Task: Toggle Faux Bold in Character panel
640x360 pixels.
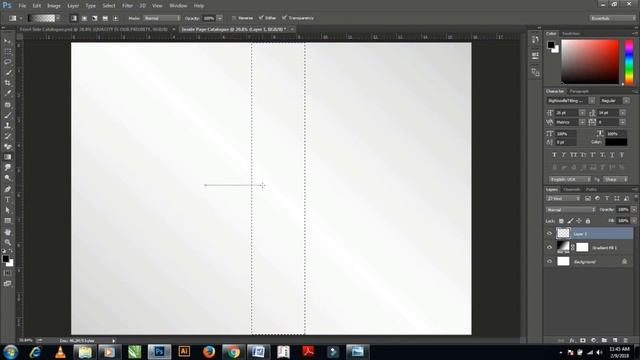Action: click(554, 155)
